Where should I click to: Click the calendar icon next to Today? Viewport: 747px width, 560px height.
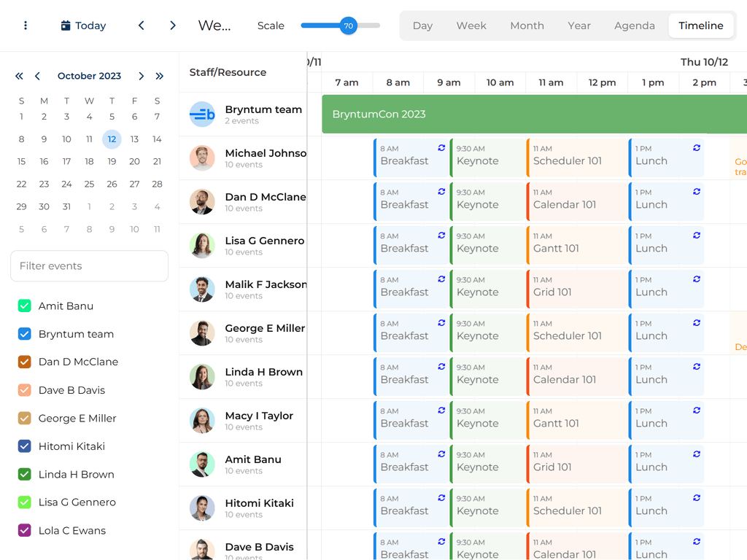point(66,26)
